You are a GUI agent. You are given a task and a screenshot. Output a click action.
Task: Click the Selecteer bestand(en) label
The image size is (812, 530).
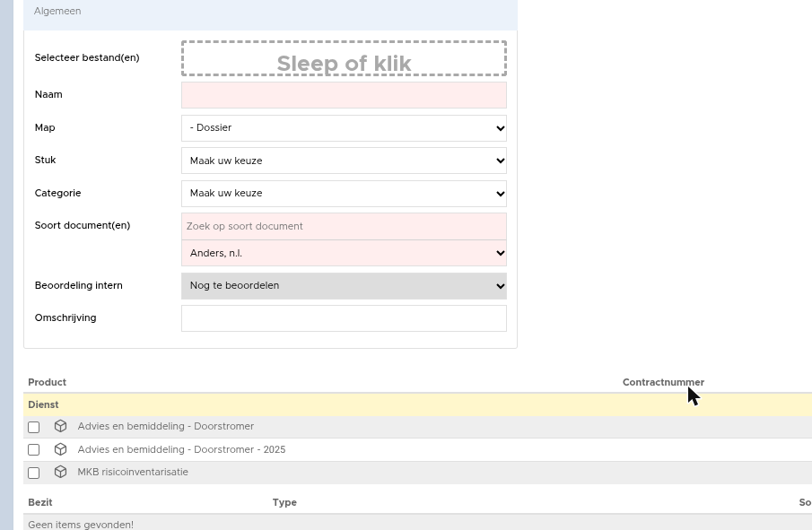(x=87, y=58)
